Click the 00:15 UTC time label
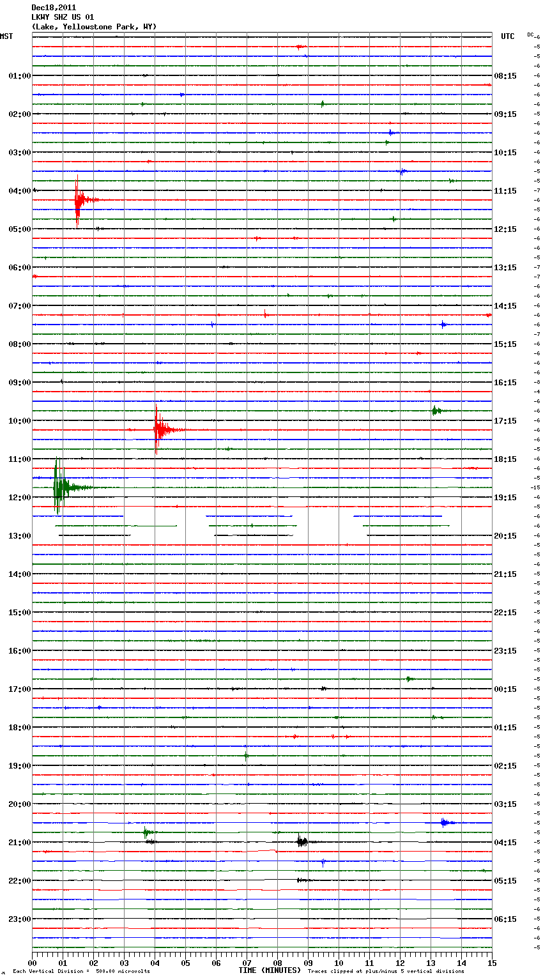The image size is (543, 980). click(505, 689)
